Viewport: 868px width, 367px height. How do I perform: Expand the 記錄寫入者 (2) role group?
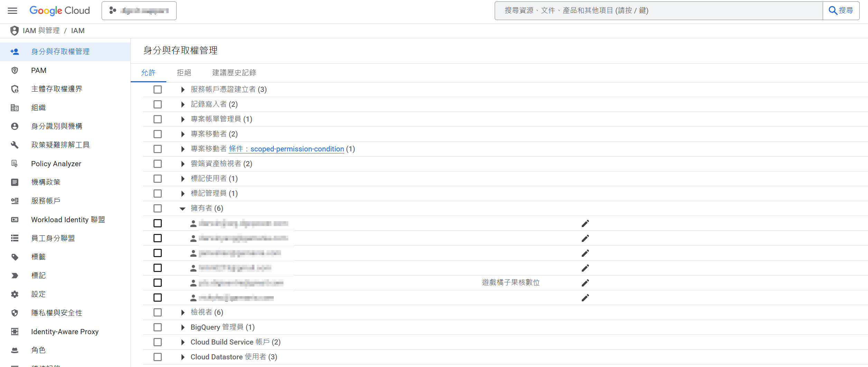point(183,104)
